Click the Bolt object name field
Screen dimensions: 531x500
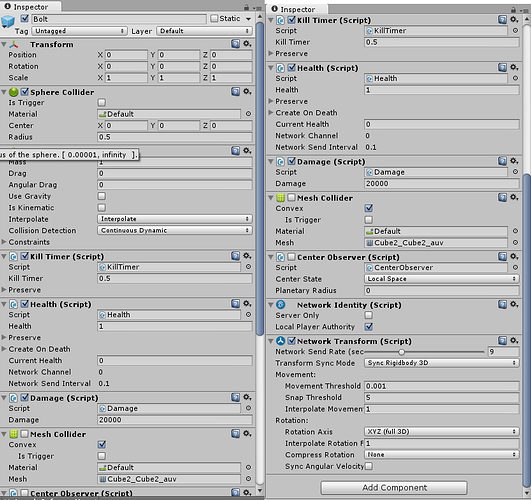[x=119, y=19]
